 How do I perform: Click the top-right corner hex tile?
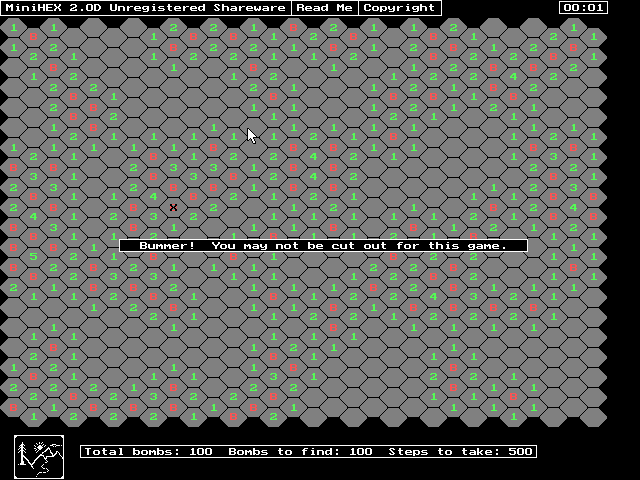(x=593, y=37)
